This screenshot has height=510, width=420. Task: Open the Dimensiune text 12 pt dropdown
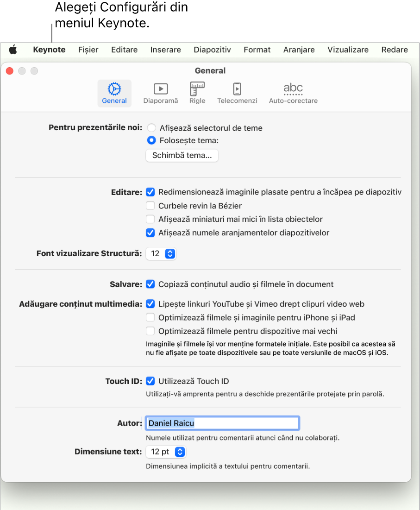click(166, 452)
